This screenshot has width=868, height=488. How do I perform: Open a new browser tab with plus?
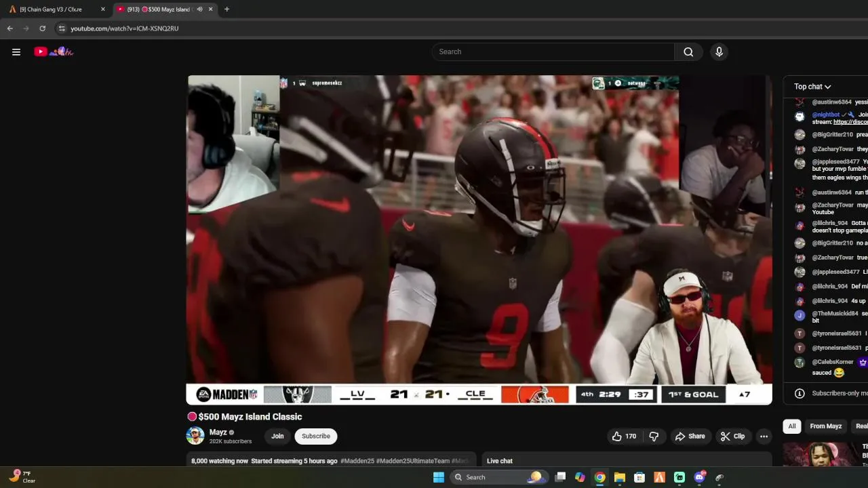tap(226, 9)
